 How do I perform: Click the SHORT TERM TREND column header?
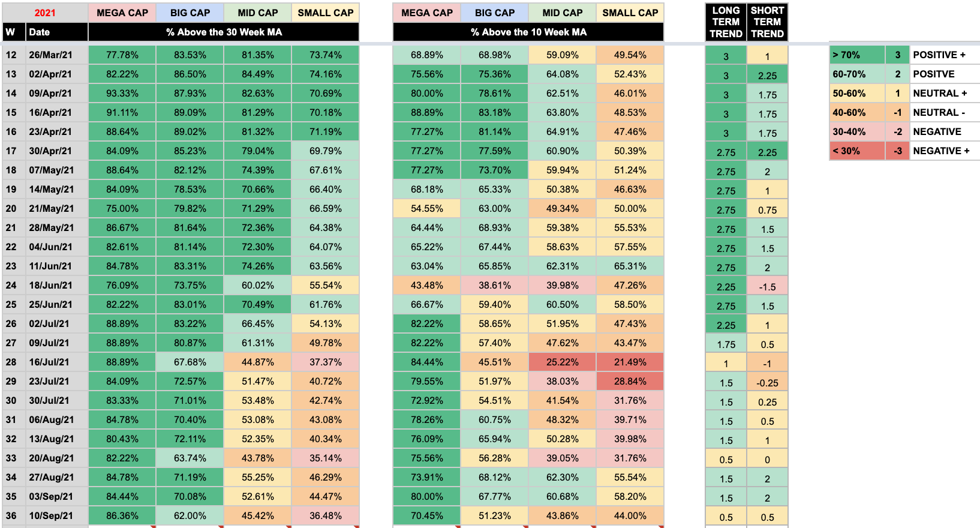point(767,22)
